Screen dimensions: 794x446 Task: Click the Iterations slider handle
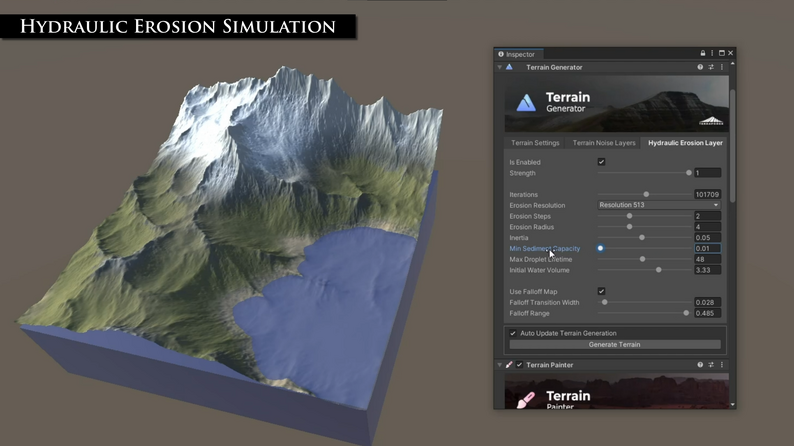tap(646, 194)
